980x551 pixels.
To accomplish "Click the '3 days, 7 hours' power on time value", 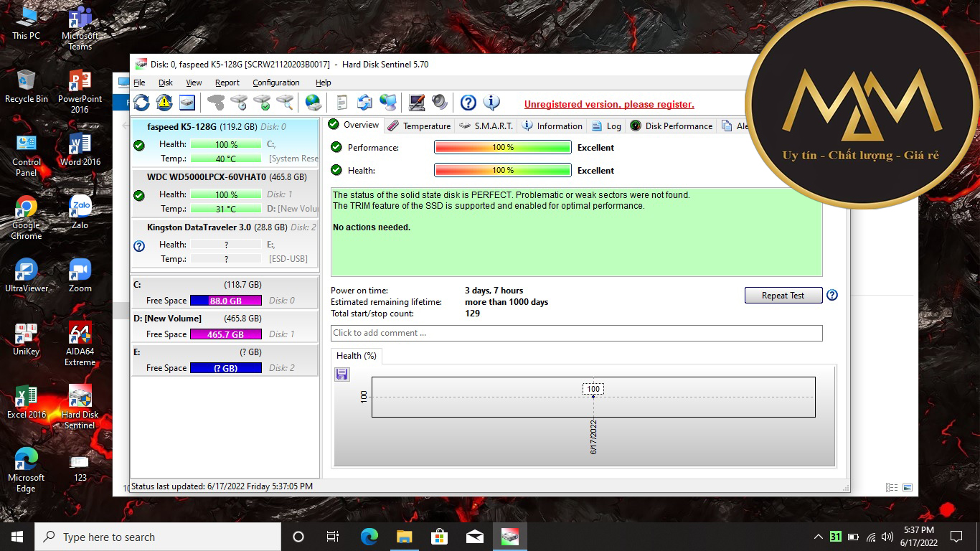I will click(494, 291).
